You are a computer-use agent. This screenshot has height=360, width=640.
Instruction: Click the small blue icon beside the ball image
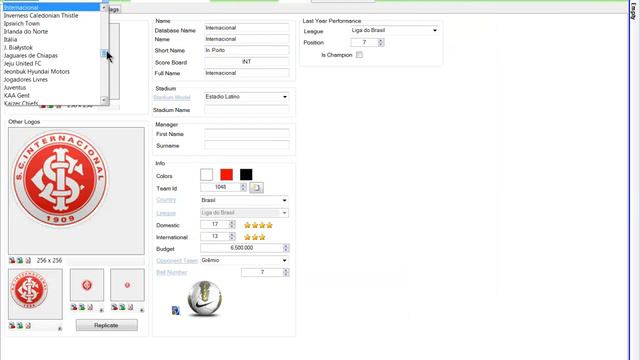pos(176,311)
